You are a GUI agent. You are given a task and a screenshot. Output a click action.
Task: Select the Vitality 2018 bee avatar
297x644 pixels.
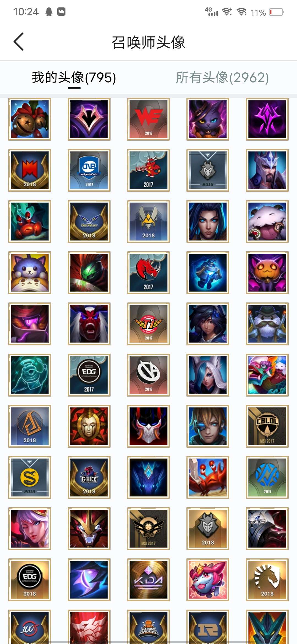coord(148,222)
